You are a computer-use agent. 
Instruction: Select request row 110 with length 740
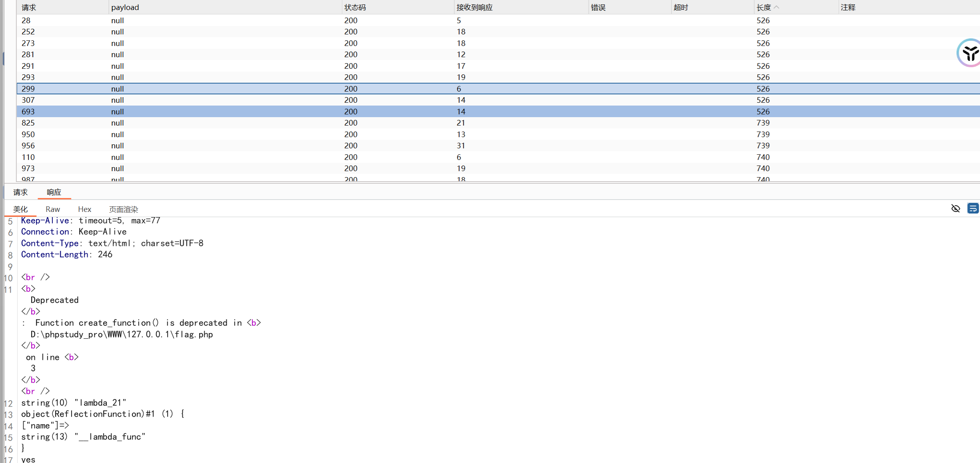pos(28,157)
